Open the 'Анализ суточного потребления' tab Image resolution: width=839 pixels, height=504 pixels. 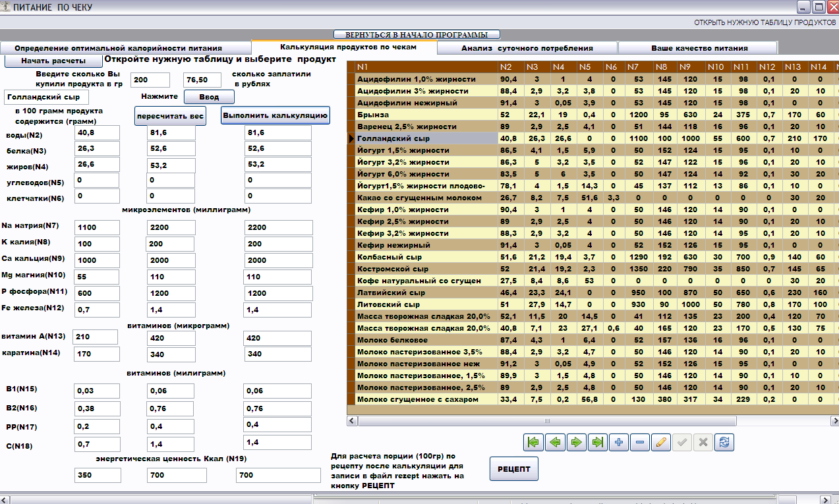(x=527, y=48)
